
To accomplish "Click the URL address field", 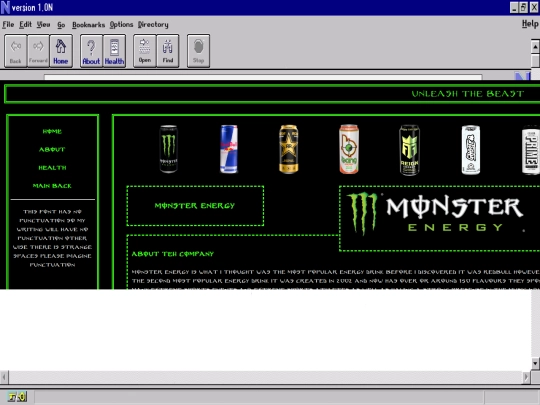I will [x=263, y=77].
